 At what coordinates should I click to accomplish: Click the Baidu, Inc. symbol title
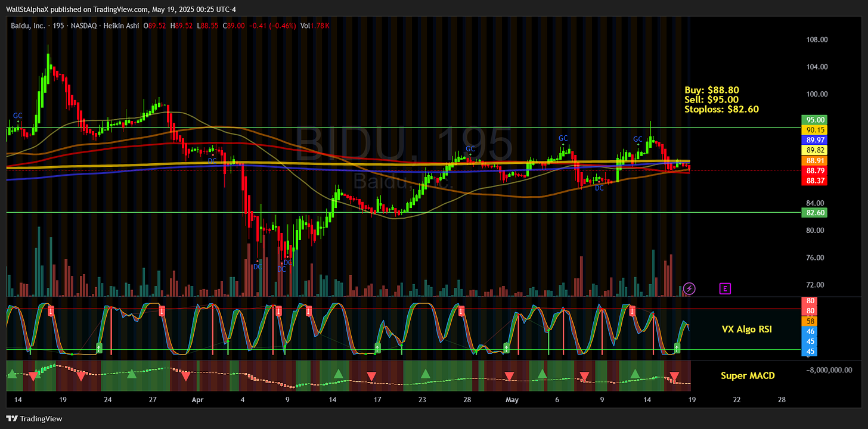pyautogui.click(x=27, y=26)
